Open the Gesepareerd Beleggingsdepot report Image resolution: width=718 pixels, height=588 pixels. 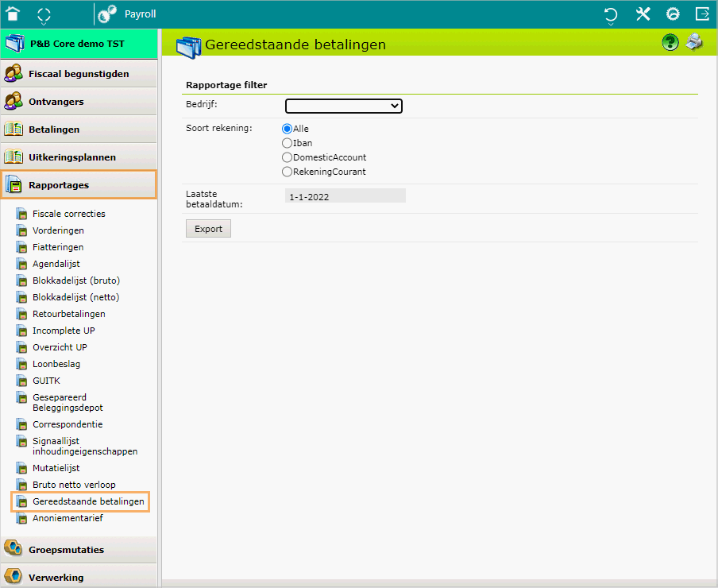click(x=68, y=403)
